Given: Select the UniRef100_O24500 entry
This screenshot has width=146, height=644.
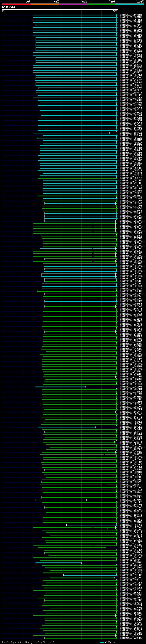Looking at the screenshot, I should (x=131, y=77).
